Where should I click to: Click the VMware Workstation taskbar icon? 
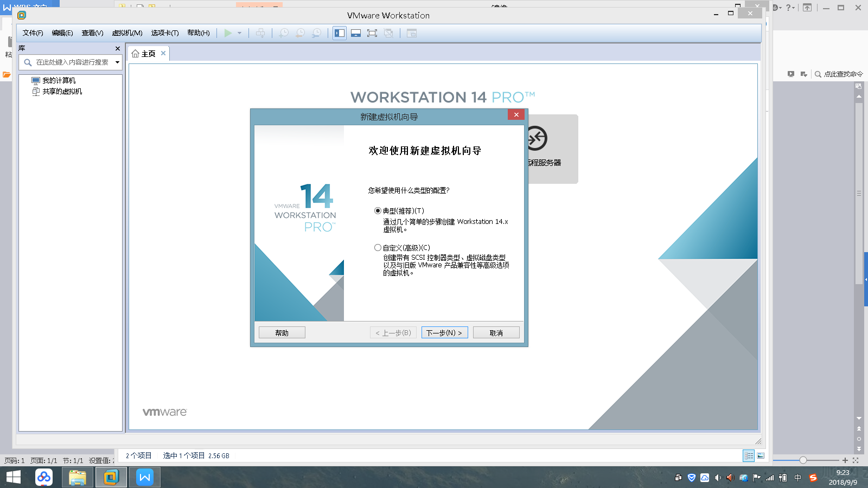tap(111, 477)
